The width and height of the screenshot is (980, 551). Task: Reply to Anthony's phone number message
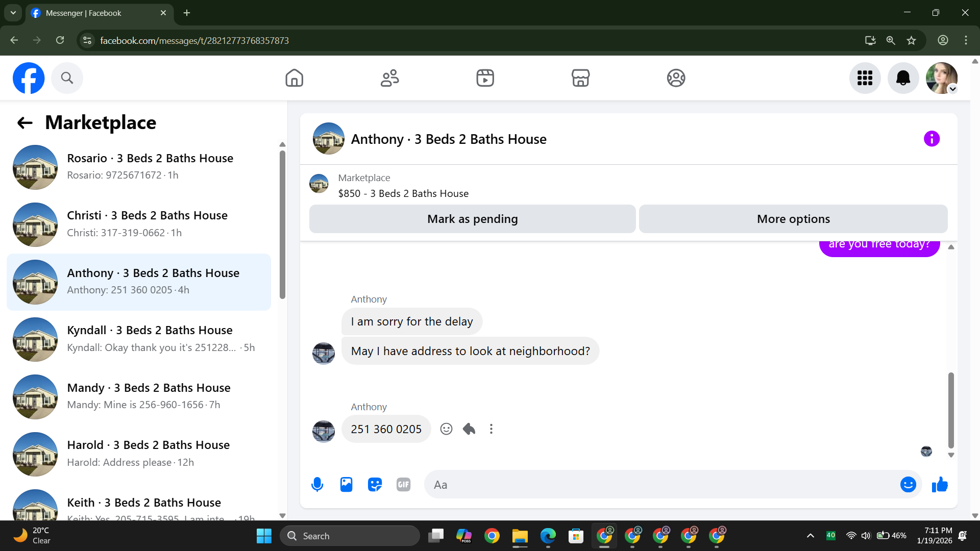pyautogui.click(x=469, y=429)
